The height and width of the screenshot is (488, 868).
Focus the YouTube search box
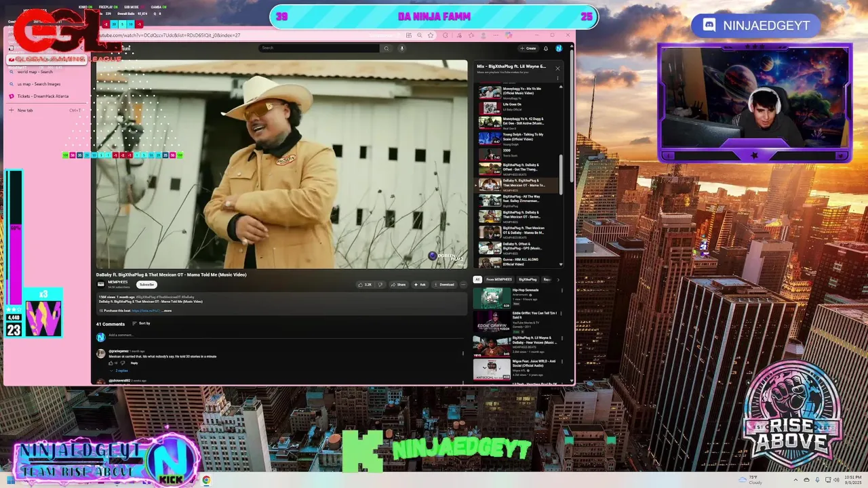click(x=319, y=48)
